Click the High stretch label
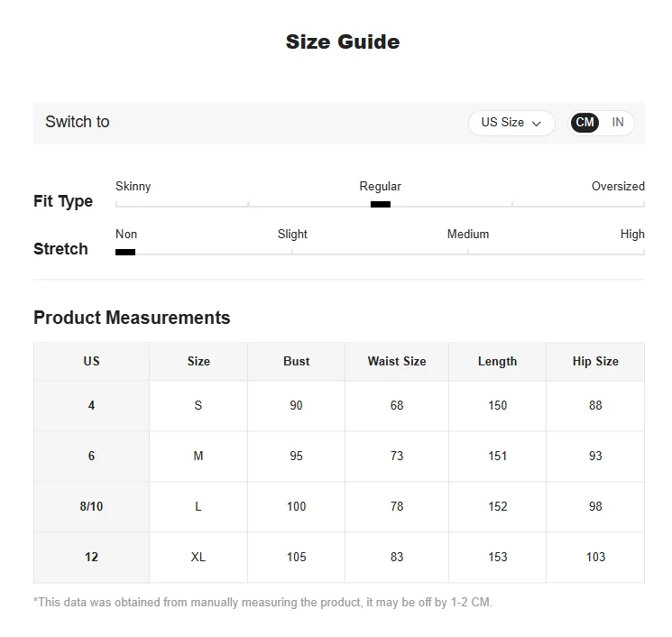This screenshot has height=637, width=672. 632,235
